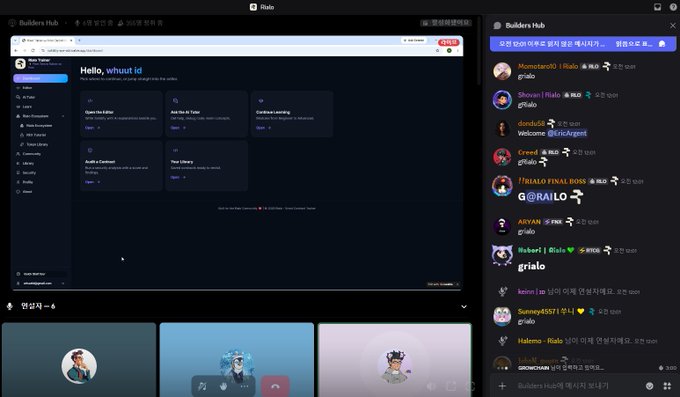Click the red LIVE badge on the shared screen
Image resolution: width=680 pixels, height=397 pixels.
(448, 42)
